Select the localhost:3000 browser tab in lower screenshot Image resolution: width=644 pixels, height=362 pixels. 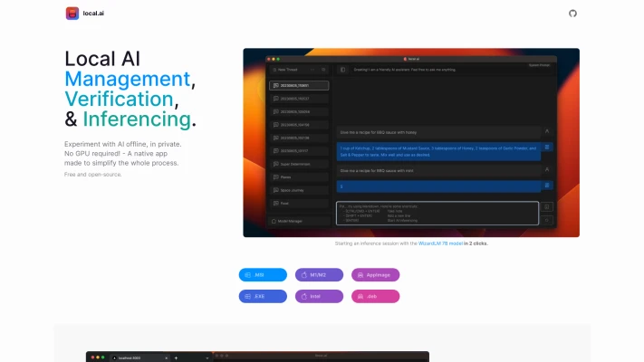click(139, 357)
